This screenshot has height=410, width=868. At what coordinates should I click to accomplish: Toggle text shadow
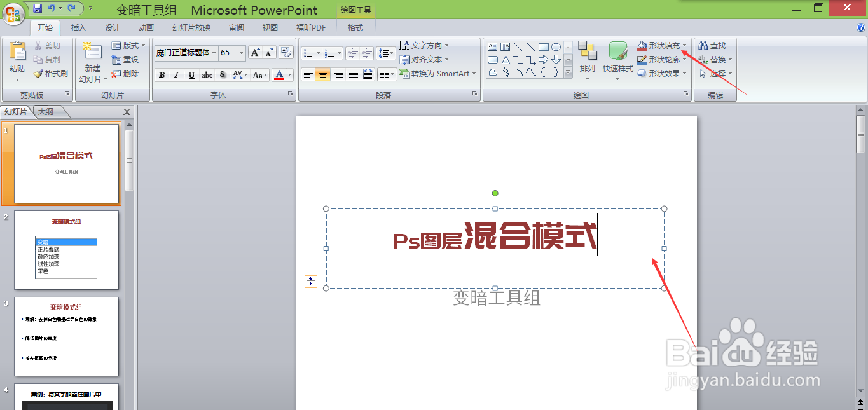click(x=222, y=74)
